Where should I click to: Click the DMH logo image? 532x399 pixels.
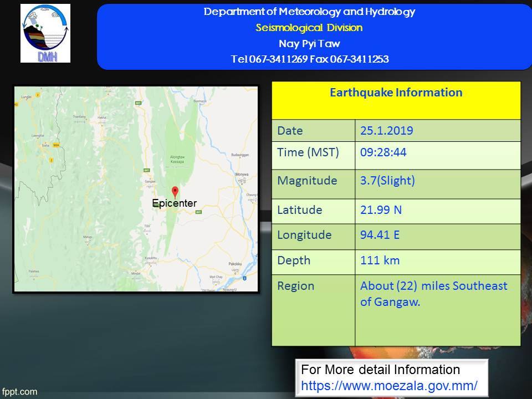click(x=45, y=33)
